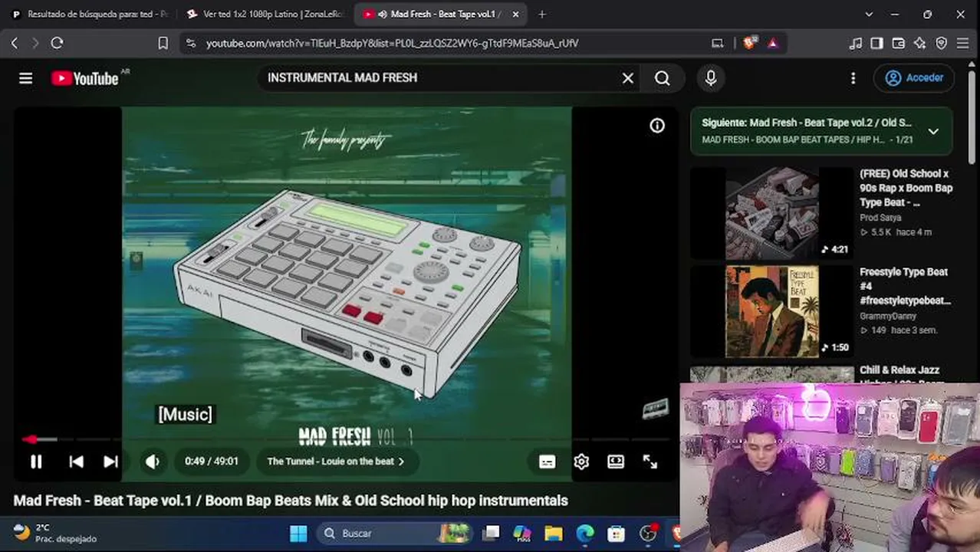This screenshot has height=552, width=980.
Task: Open the tab search dropdown
Action: (x=868, y=14)
